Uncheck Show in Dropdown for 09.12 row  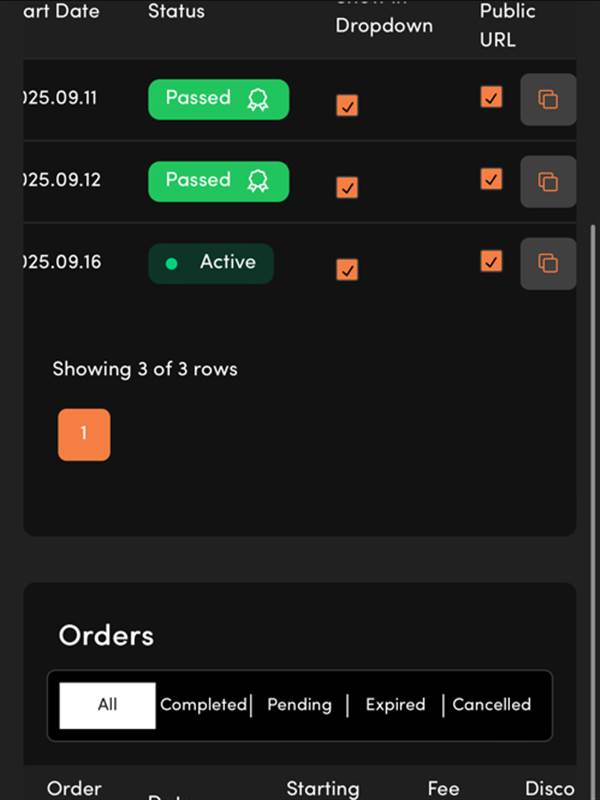tap(347, 187)
